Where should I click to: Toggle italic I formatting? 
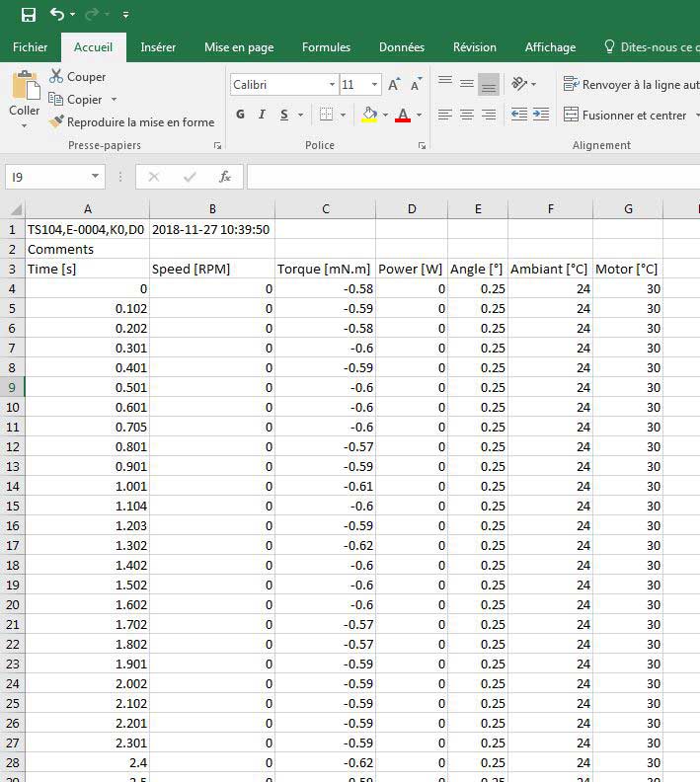click(x=262, y=116)
